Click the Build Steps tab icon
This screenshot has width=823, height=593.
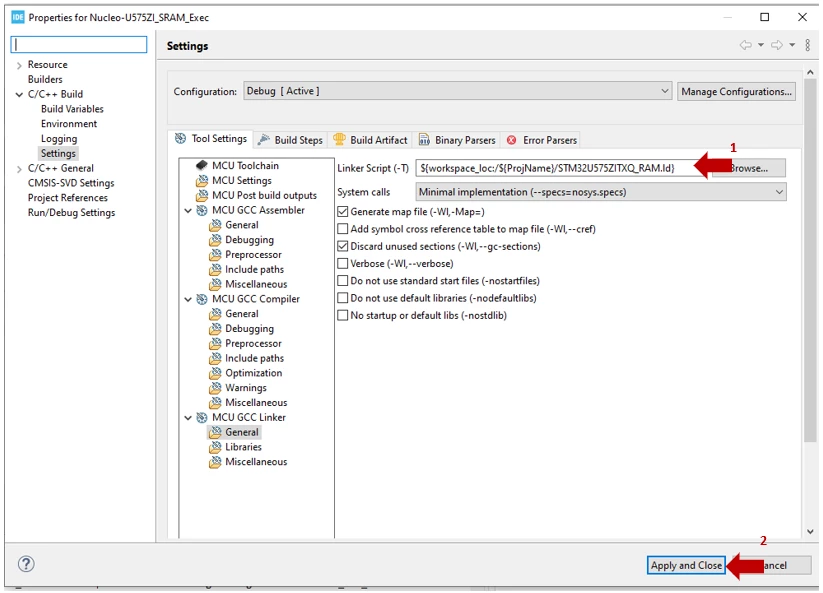click(x=264, y=140)
